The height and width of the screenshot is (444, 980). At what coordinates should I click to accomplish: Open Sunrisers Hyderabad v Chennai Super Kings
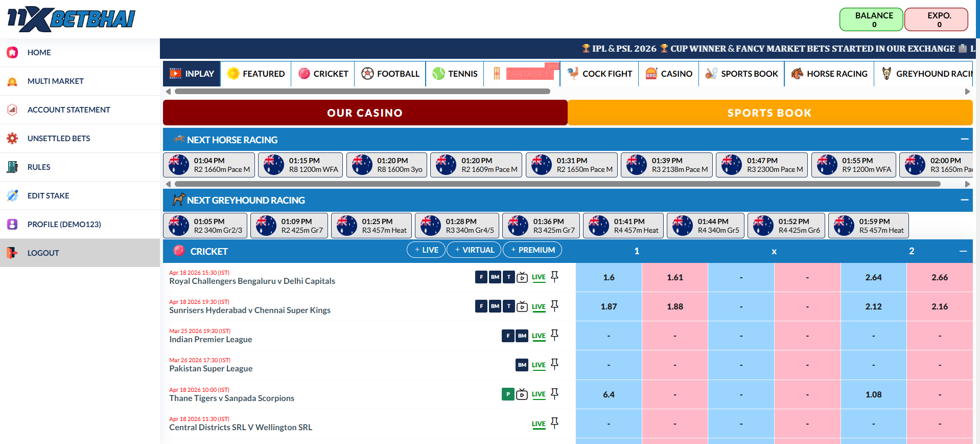coord(250,310)
